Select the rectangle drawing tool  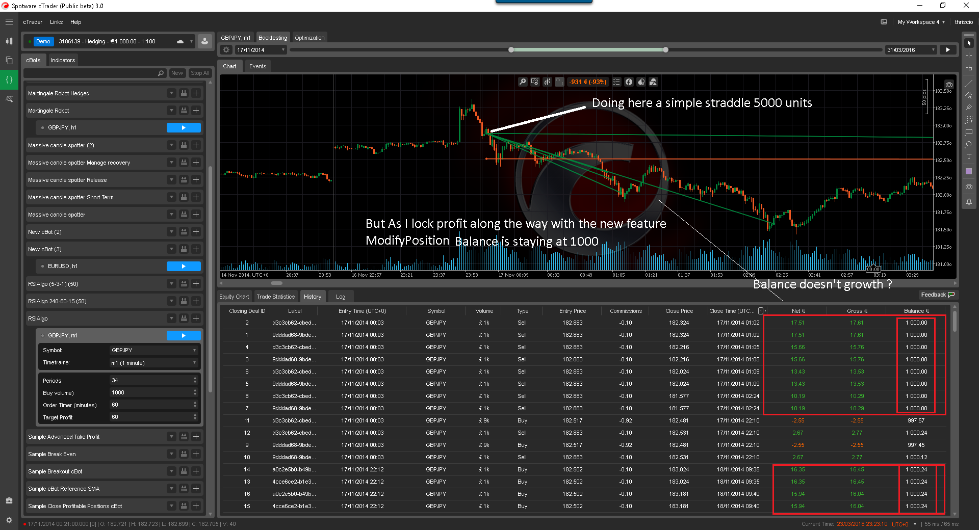(x=969, y=132)
